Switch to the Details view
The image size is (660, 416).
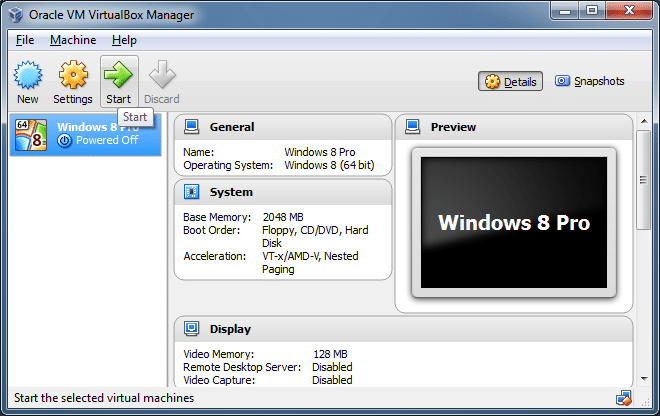[x=510, y=81]
